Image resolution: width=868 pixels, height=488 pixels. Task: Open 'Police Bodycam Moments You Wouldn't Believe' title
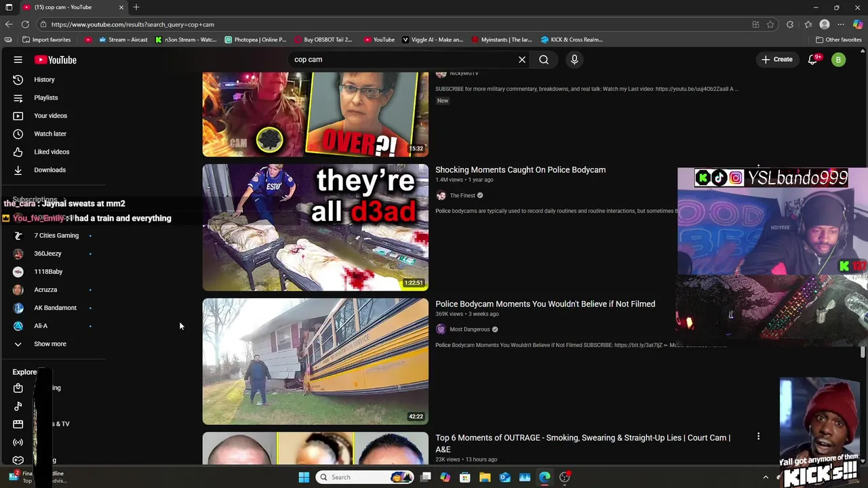[x=545, y=304]
